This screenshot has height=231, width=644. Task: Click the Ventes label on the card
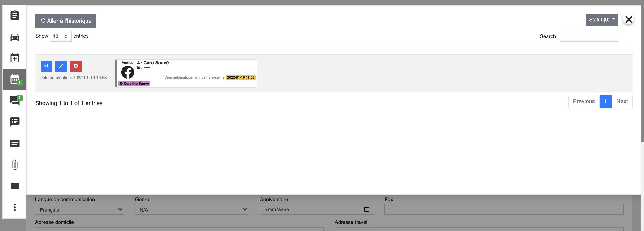point(127,63)
